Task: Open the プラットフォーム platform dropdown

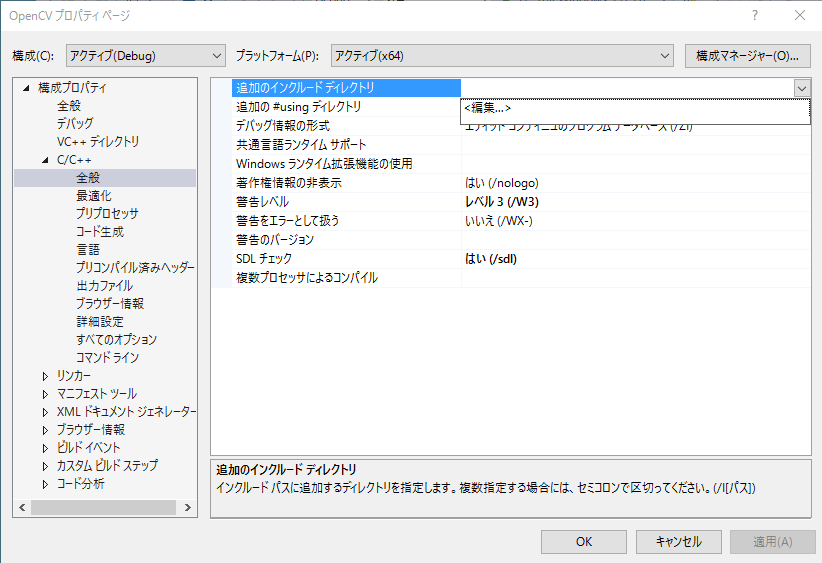Action: tap(502, 55)
